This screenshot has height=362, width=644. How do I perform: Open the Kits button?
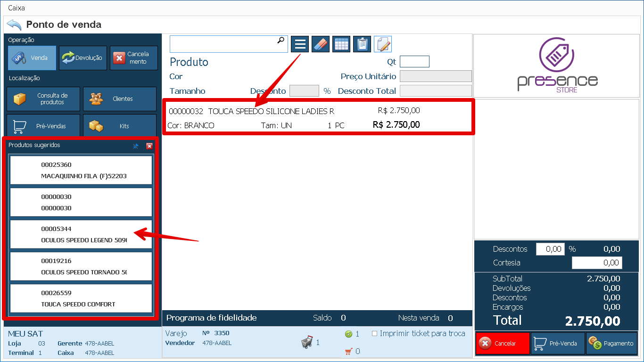tap(120, 125)
